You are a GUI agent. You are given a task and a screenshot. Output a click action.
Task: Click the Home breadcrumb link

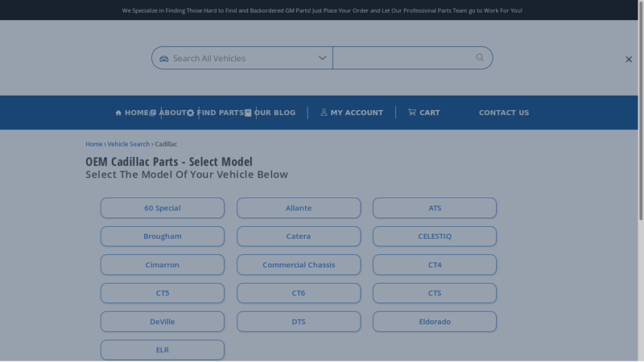(x=93, y=145)
